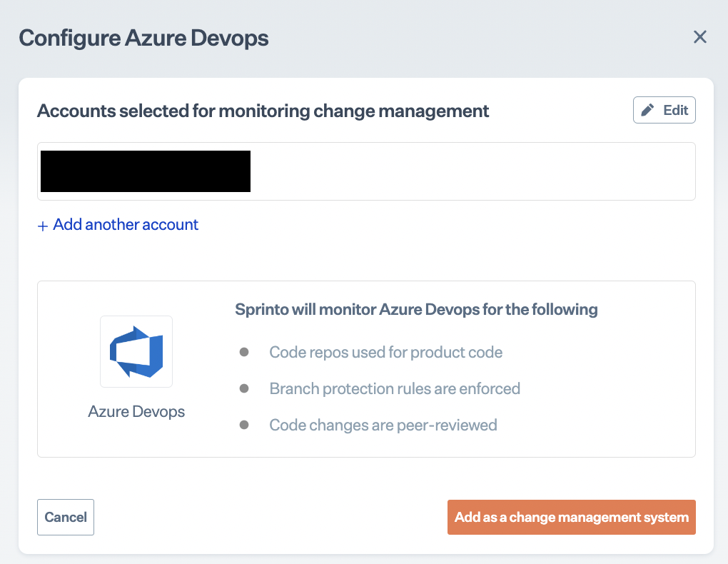Click the Sprinto will monitor Azure Devops heading
Screen dimensions: 728x564
click(x=416, y=310)
